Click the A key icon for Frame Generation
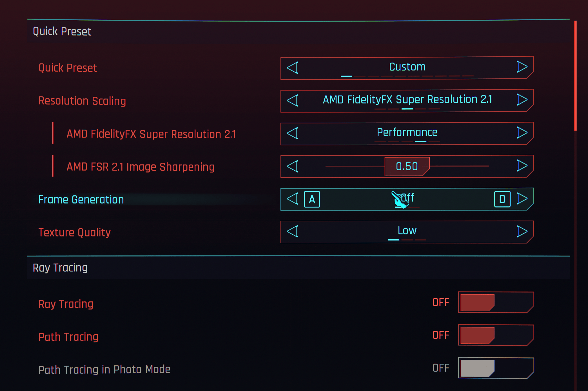The height and width of the screenshot is (391, 588). click(x=312, y=199)
